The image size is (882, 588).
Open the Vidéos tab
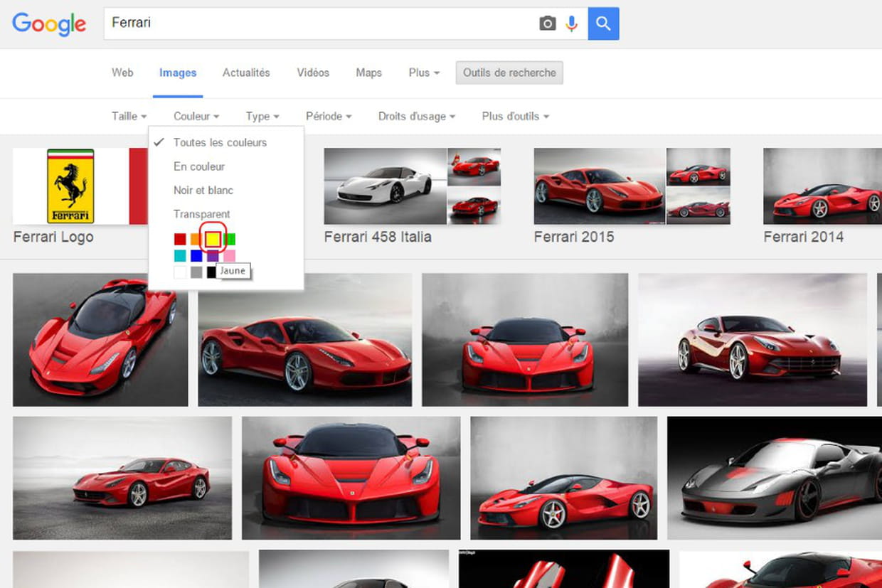pos(313,73)
